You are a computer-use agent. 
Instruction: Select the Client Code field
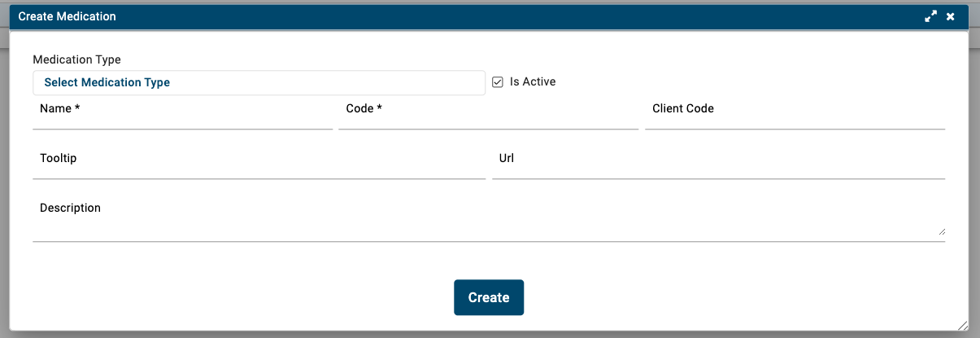pos(795,119)
